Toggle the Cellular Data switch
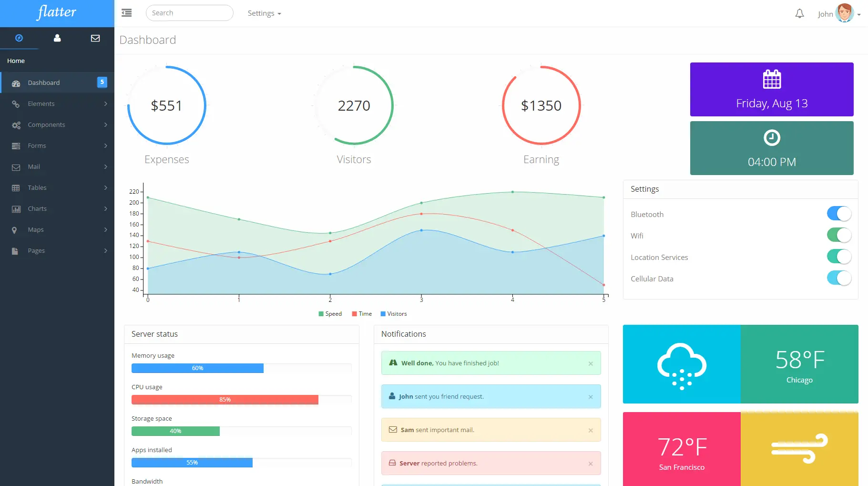 tap(839, 278)
